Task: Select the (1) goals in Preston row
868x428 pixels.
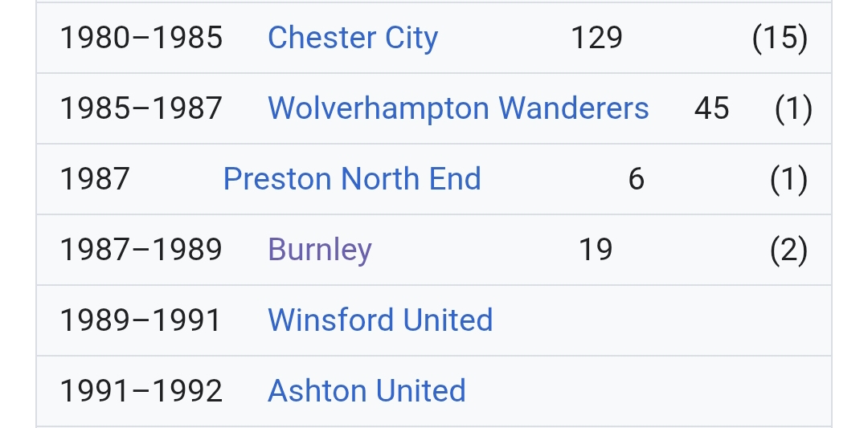Action: point(788,179)
